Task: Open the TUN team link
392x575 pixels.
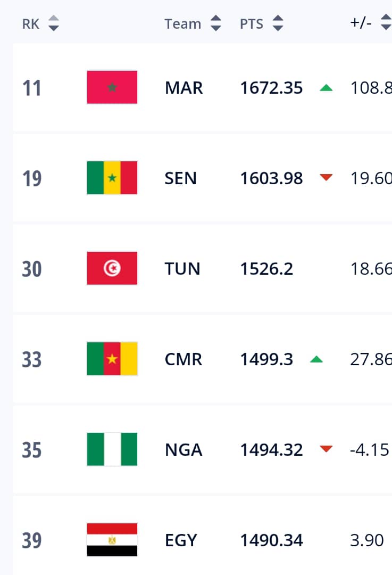Action: coord(182,269)
